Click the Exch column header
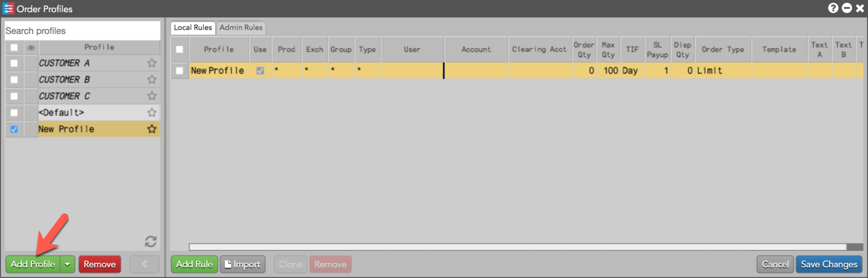Screen dimensions: 868x278 click(x=314, y=49)
